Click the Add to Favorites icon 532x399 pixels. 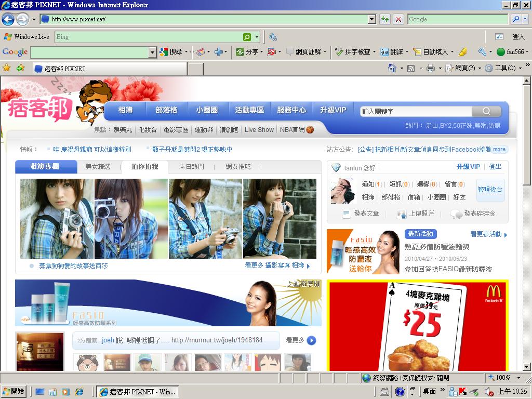21,68
